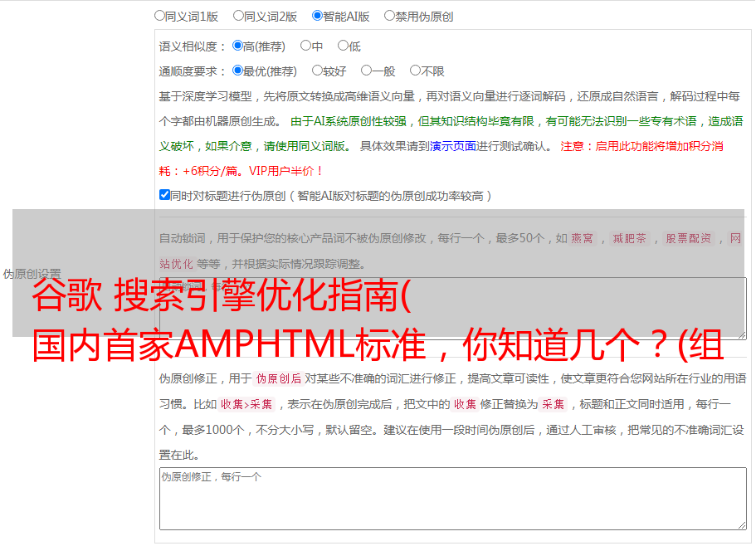The height and width of the screenshot is (546, 756).
Task: Click the 燕窝 example keyword
Action: pyautogui.click(x=582, y=238)
